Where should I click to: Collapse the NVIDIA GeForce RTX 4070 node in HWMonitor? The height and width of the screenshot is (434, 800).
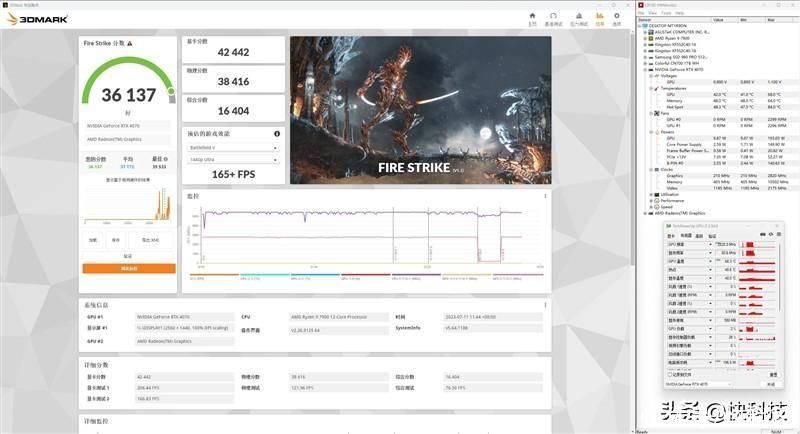pyautogui.click(x=645, y=69)
